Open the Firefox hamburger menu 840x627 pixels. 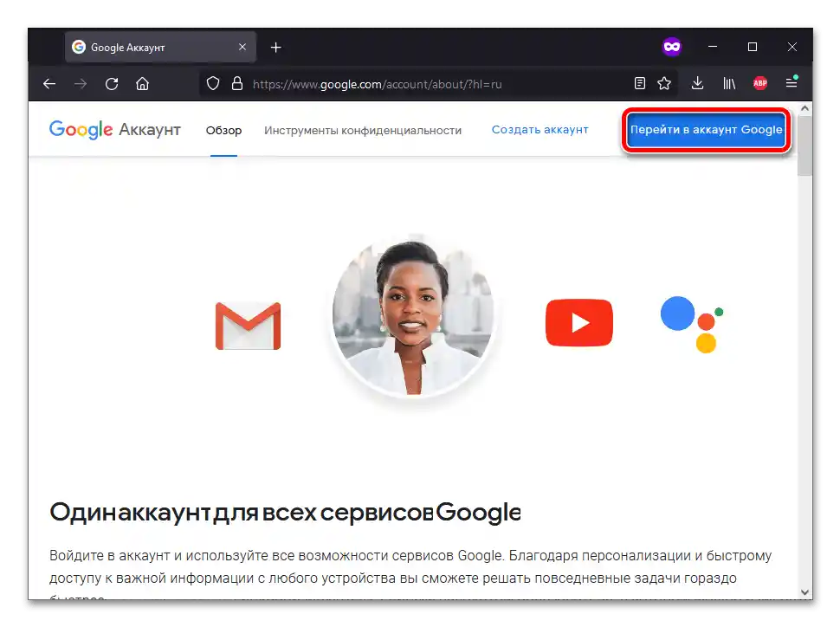(792, 82)
